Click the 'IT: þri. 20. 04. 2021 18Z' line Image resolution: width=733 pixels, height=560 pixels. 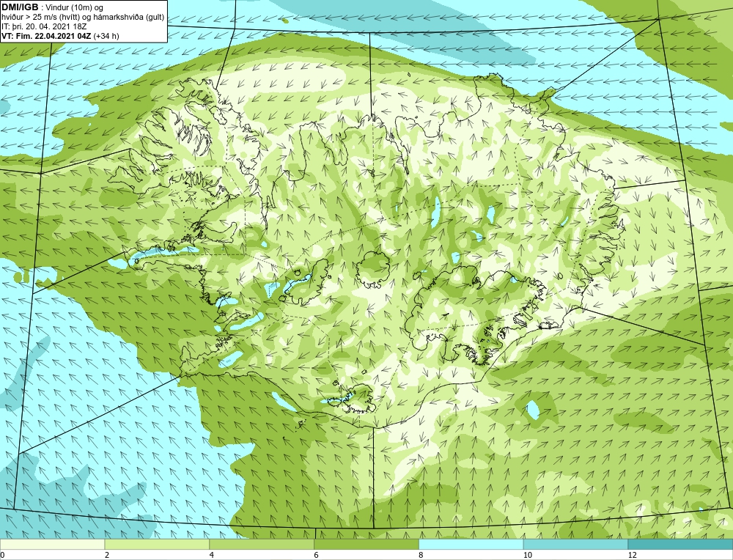pyautogui.click(x=44, y=26)
